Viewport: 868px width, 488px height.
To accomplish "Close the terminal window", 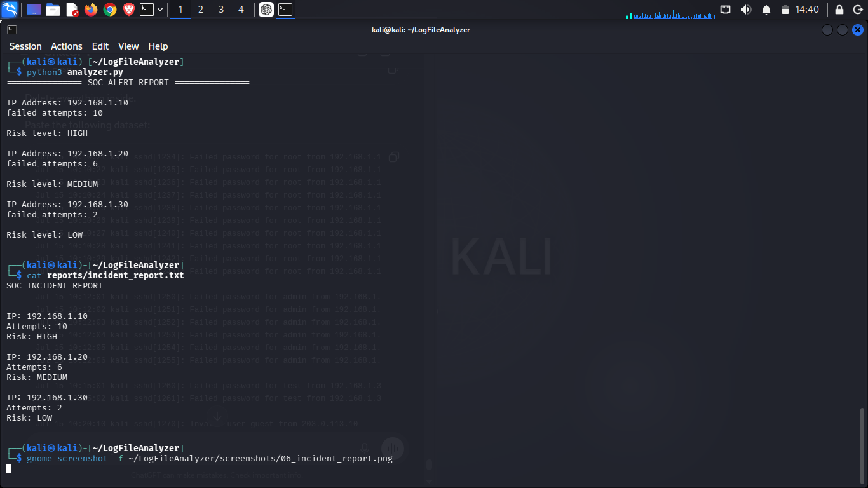I will click(x=858, y=30).
